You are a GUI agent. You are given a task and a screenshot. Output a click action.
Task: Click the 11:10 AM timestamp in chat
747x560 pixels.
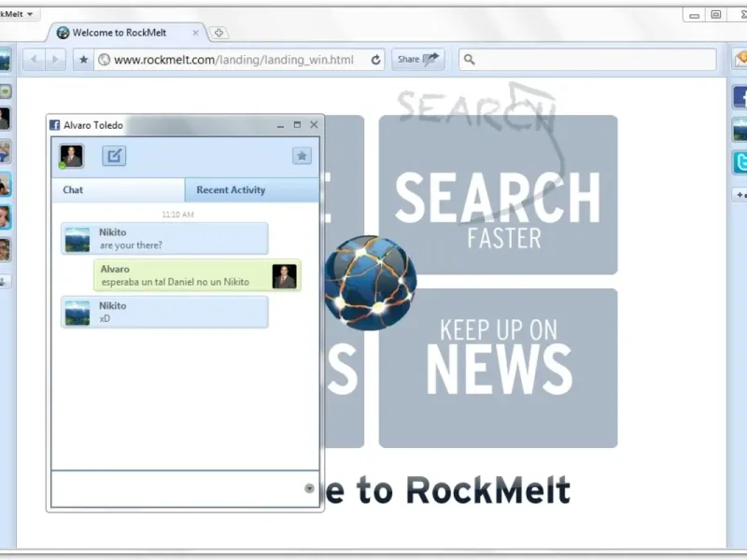coord(177,215)
